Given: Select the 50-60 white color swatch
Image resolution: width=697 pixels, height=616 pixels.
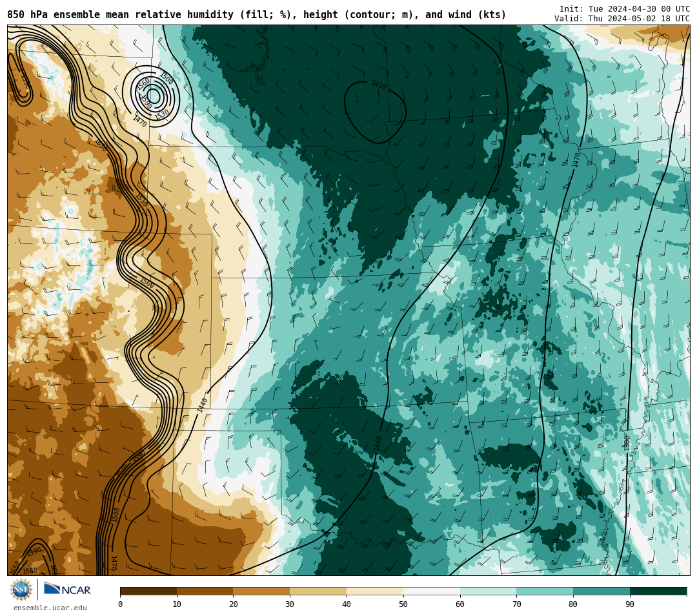Looking at the screenshot, I should pyautogui.click(x=432, y=591).
